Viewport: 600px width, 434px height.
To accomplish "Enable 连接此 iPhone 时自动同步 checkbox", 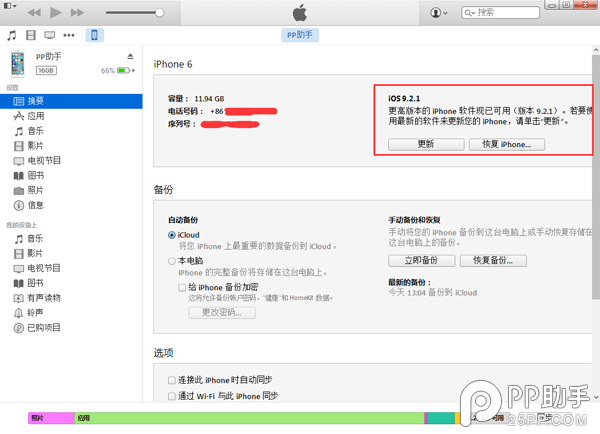I will tap(172, 380).
